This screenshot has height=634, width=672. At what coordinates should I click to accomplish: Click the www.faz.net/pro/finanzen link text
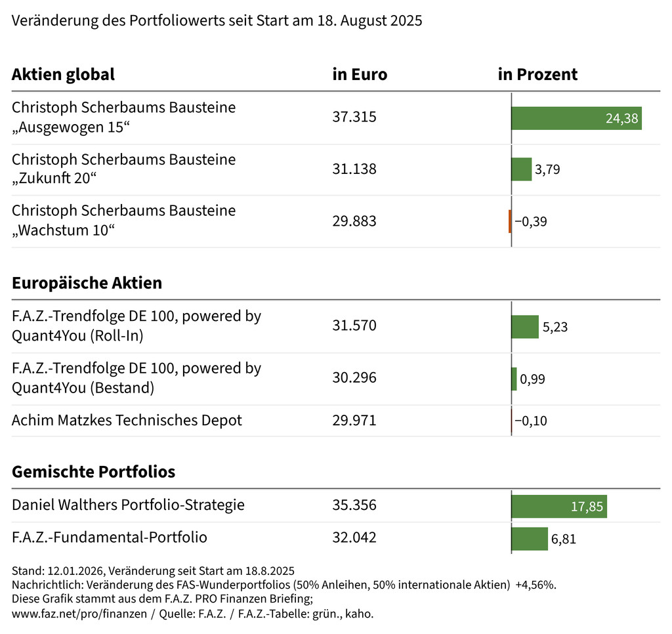81,614
